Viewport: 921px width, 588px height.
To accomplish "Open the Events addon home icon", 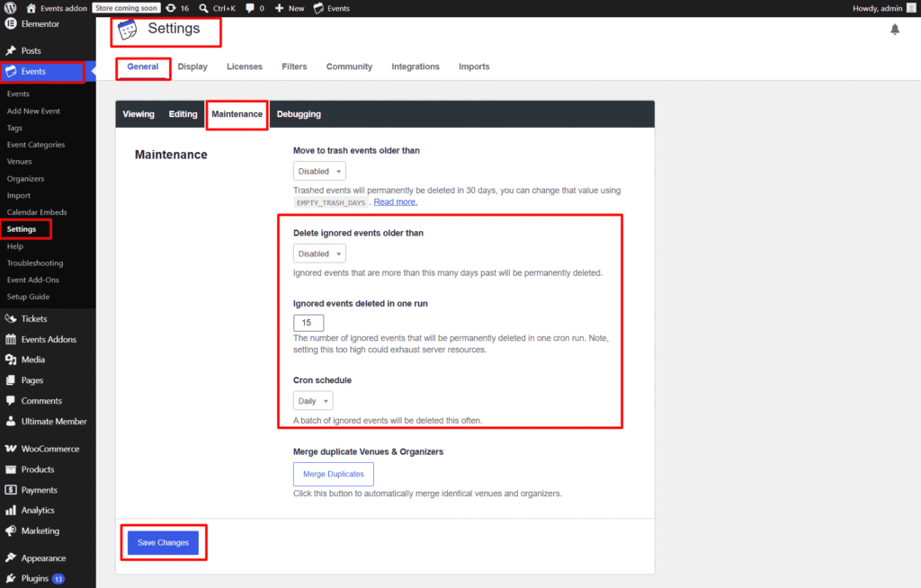I will point(31,8).
